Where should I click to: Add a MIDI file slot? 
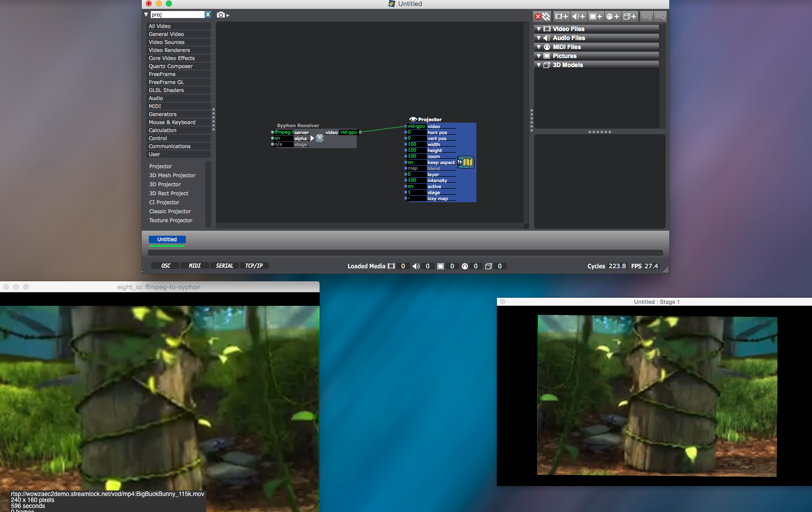613,17
